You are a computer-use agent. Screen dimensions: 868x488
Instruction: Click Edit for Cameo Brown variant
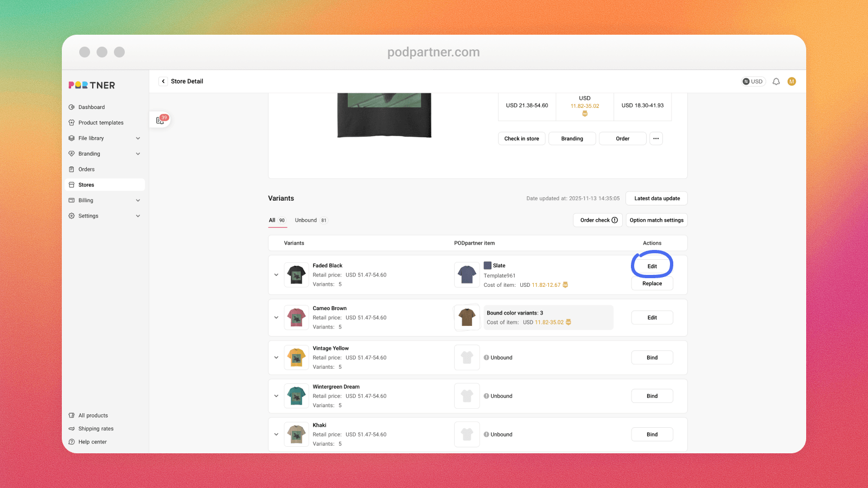pyautogui.click(x=652, y=318)
